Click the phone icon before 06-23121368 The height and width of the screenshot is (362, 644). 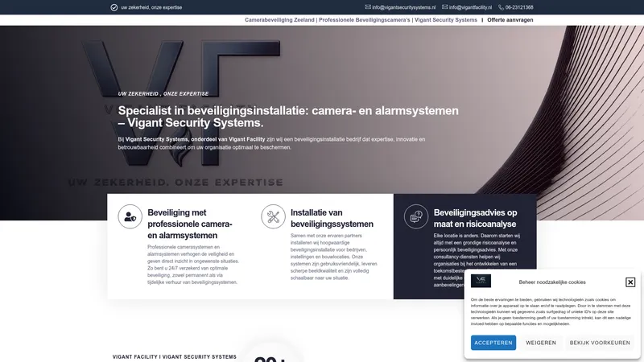click(x=501, y=7)
